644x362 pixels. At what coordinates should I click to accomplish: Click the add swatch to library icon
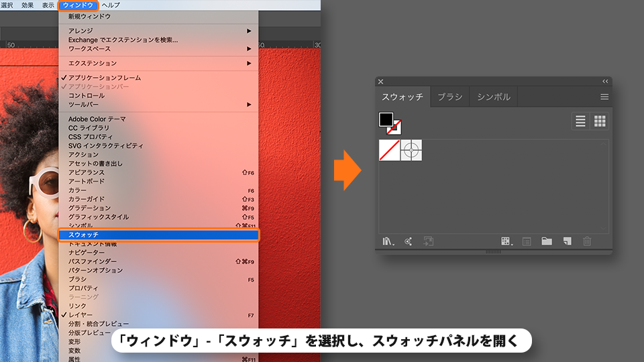429,241
